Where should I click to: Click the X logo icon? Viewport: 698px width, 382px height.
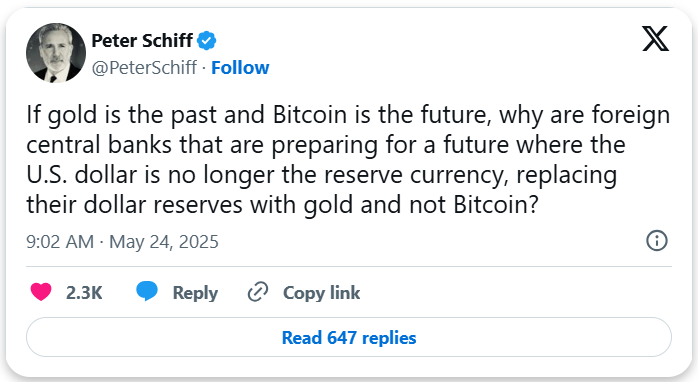click(655, 39)
